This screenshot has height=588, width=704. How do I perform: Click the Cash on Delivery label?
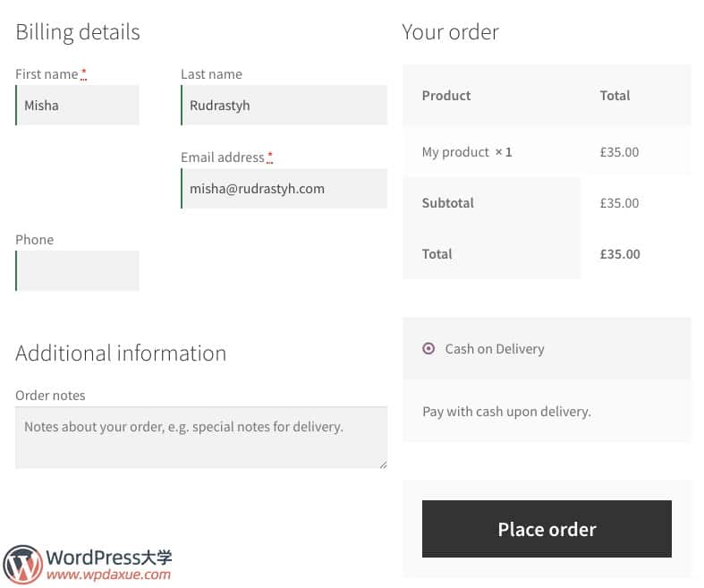(495, 349)
